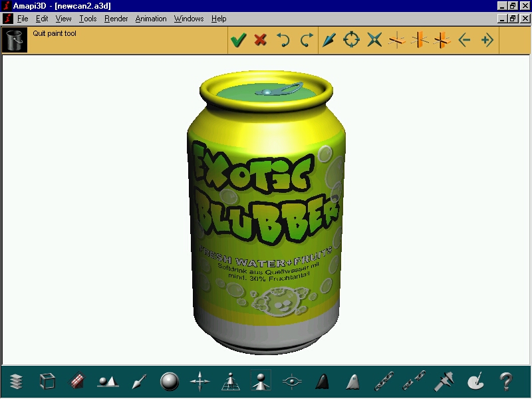532x399 pixels.
Task: Open the Tools menu
Action: tap(88, 19)
